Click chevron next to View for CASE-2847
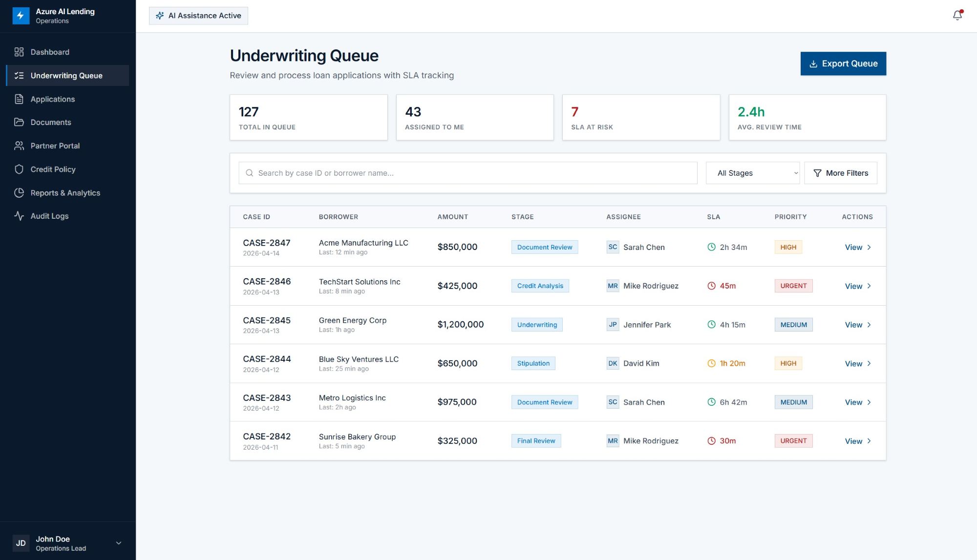 869,247
